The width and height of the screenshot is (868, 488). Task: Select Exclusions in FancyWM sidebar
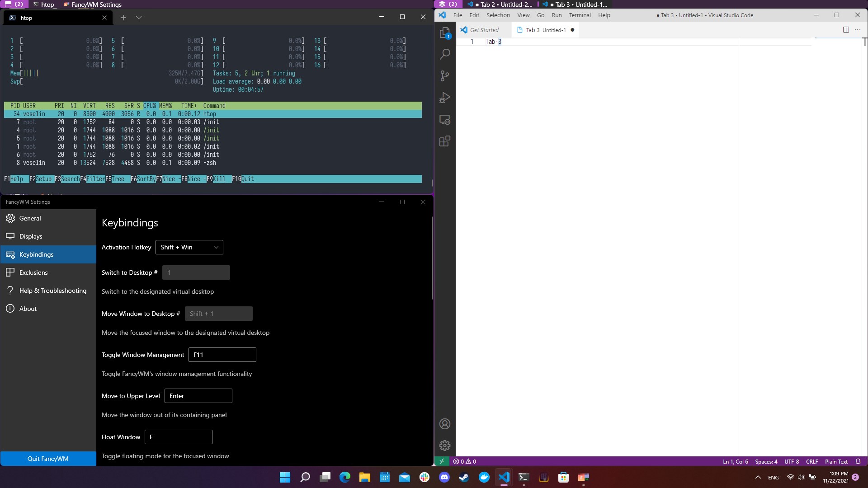tap(33, 272)
